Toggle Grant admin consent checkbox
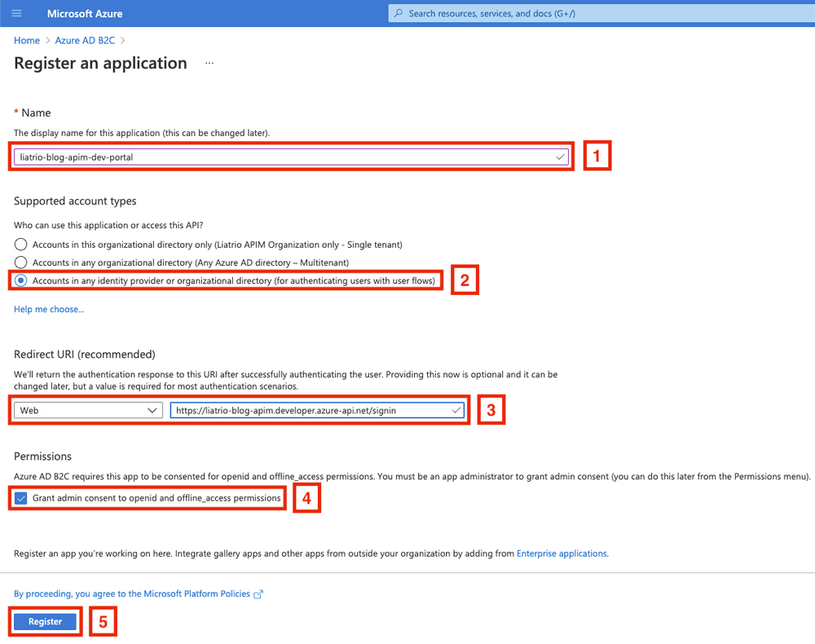Image resolution: width=815 pixels, height=644 pixels. (21, 498)
